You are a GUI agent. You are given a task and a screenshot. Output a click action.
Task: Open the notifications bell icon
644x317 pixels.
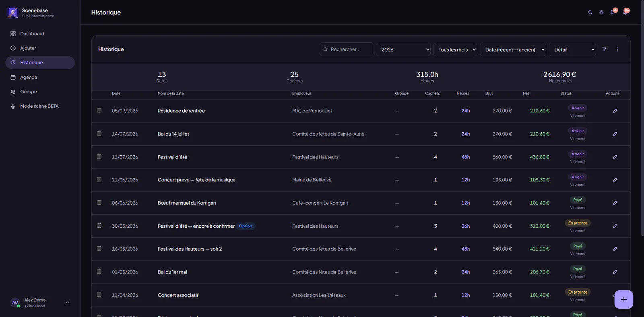coord(625,12)
